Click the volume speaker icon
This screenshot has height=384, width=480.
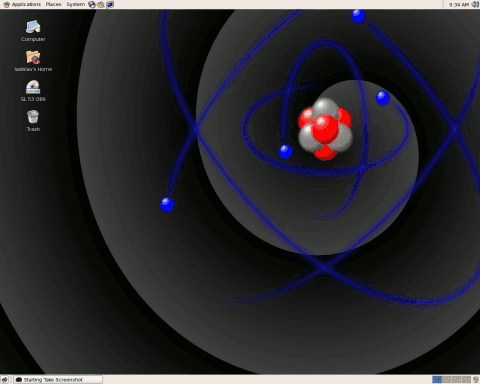pos(475,4)
